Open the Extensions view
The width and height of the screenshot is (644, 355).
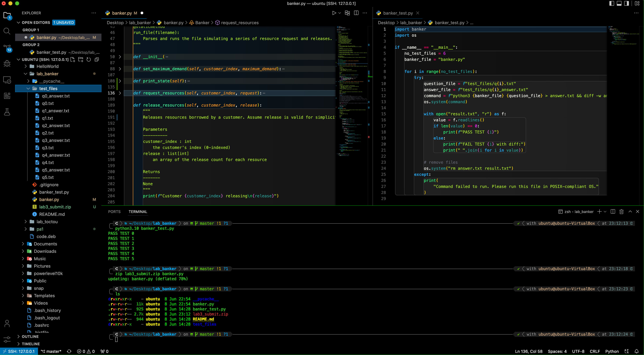pos(7,96)
